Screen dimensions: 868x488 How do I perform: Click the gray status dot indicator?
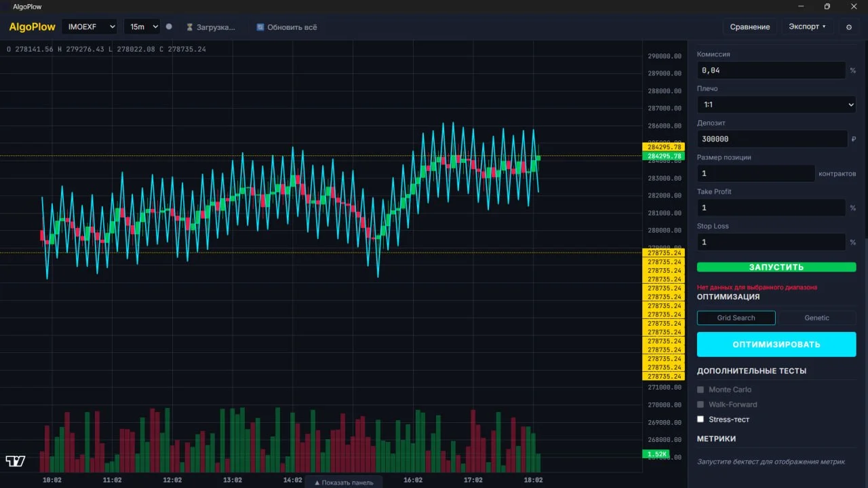169,27
